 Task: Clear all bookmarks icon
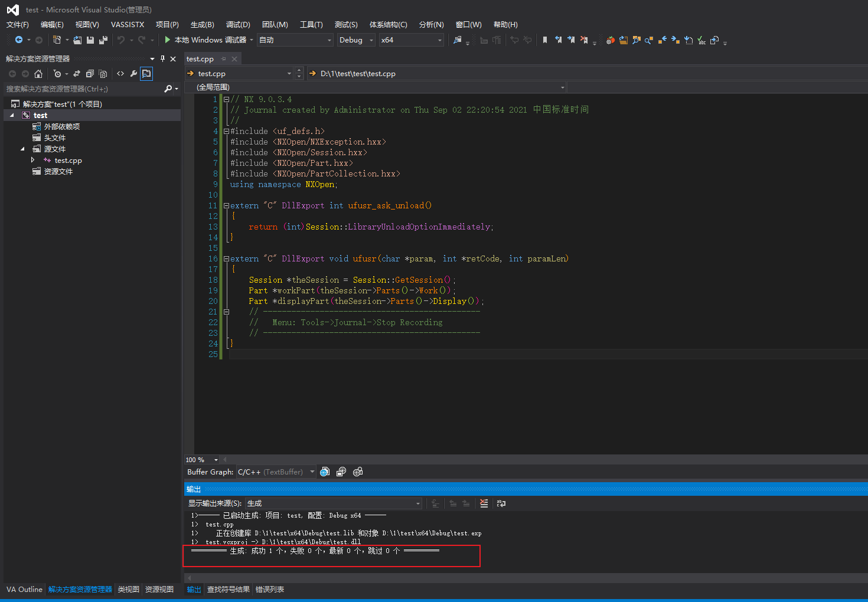584,40
